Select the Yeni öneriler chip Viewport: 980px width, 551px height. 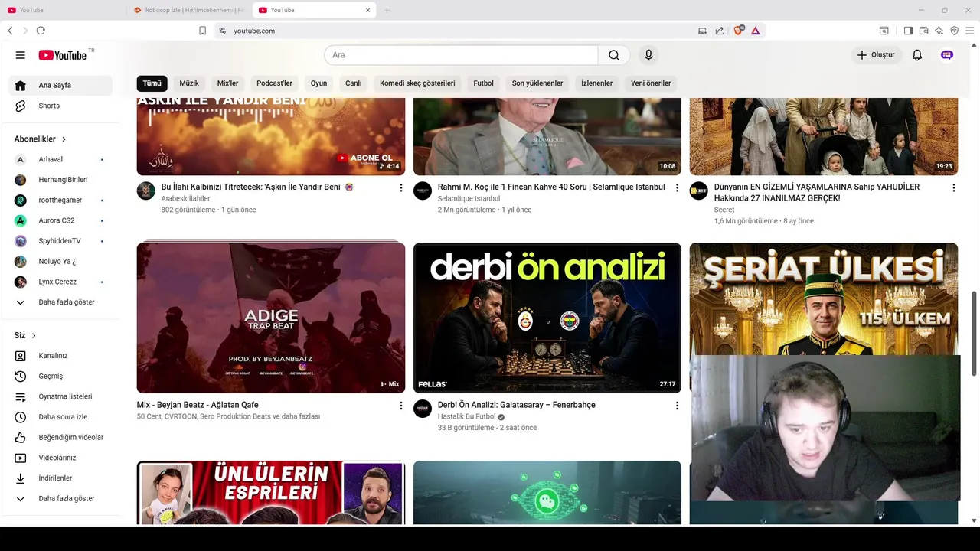click(x=651, y=83)
